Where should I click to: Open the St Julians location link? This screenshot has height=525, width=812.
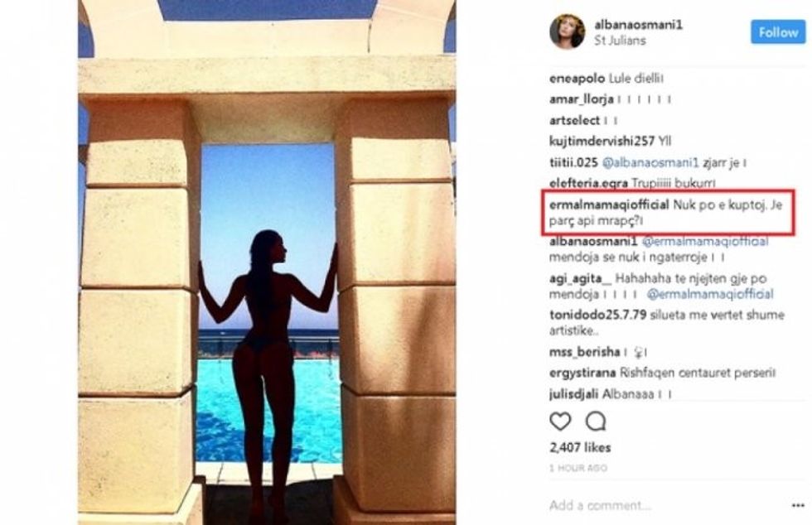(620, 41)
